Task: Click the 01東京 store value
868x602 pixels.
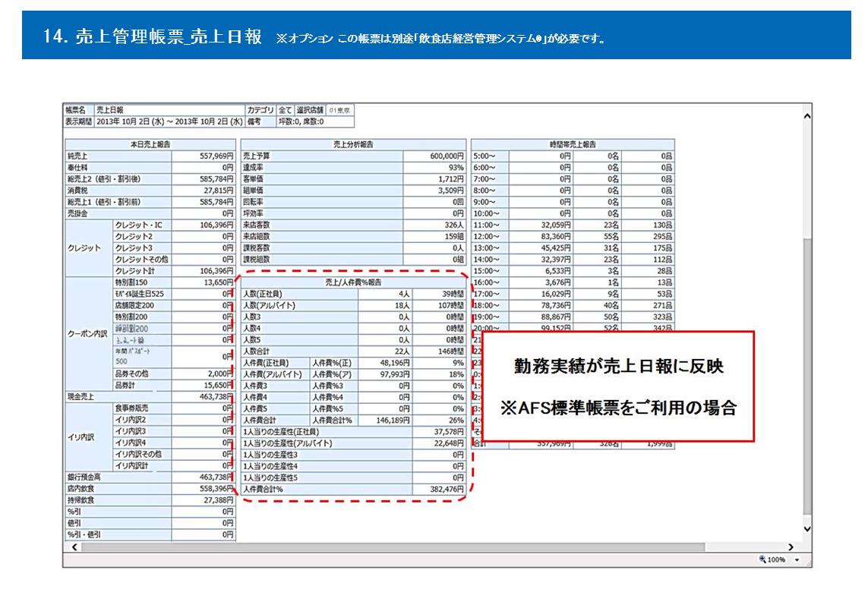Action: 340,110
